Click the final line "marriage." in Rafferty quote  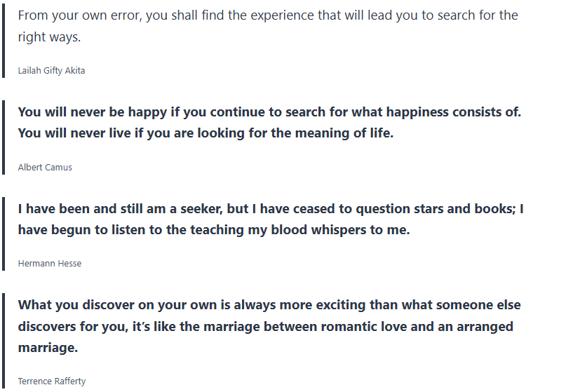[x=48, y=347]
